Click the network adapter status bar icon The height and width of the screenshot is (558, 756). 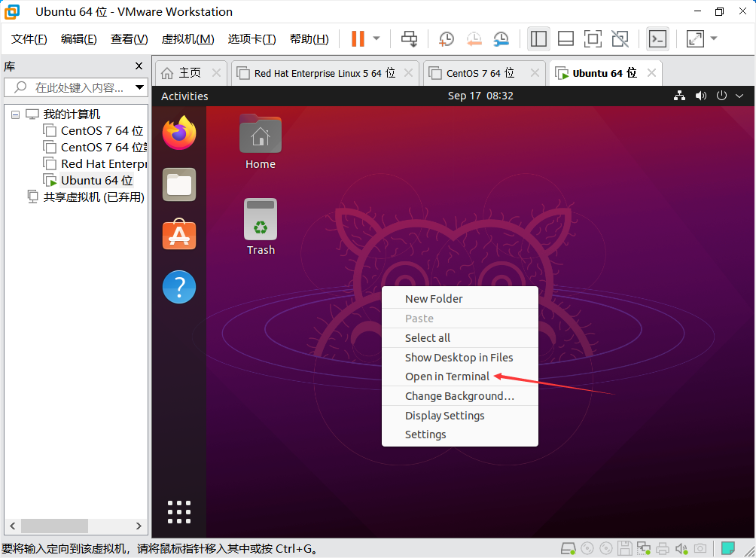(x=644, y=549)
